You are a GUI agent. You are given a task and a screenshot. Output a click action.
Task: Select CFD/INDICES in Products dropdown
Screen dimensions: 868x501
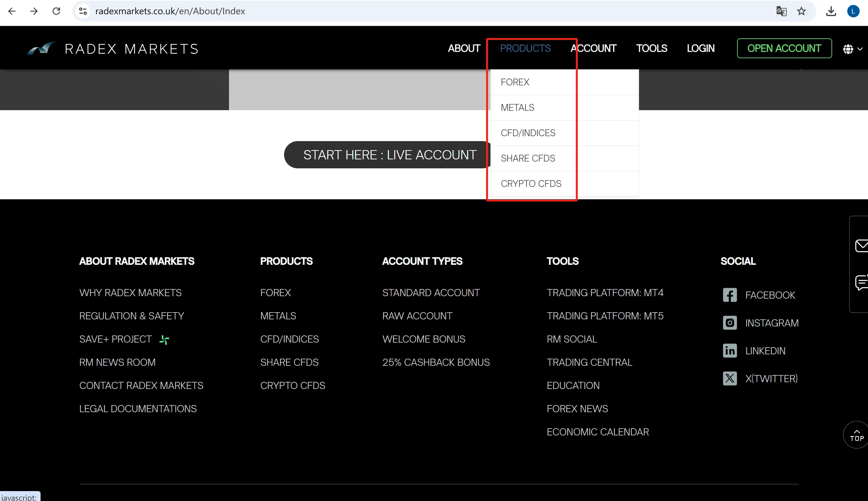pyautogui.click(x=564, y=133)
